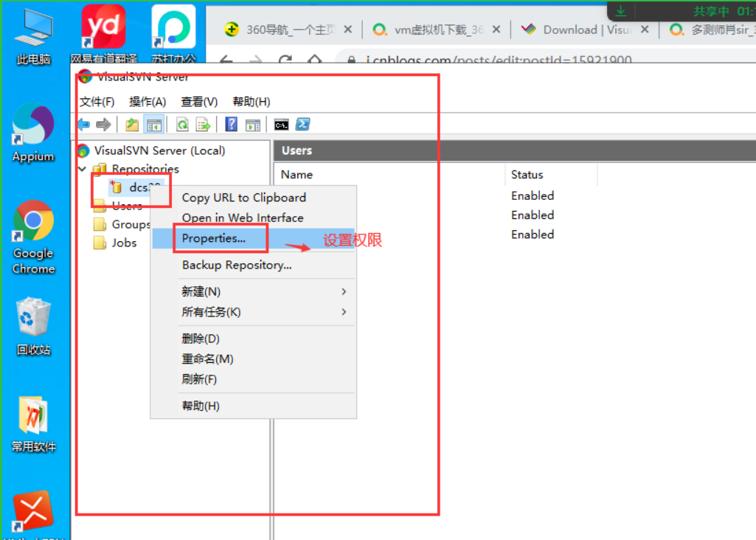Close the vm虚拟机下载 browser tab
Image resolution: width=756 pixels, height=540 pixels.
pos(496,30)
